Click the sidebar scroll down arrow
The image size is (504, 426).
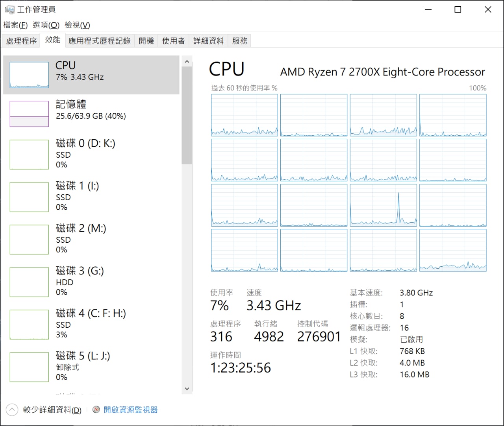pos(187,389)
